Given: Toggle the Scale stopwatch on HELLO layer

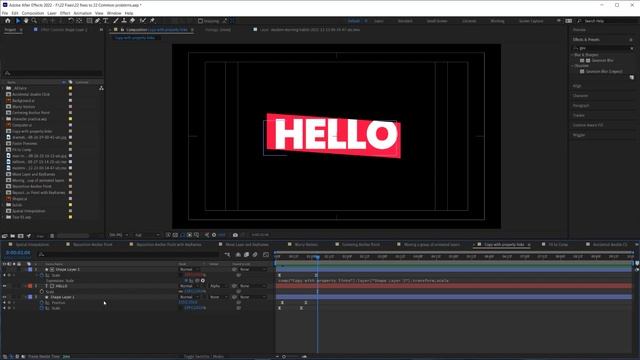Looking at the screenshot, I should (x=42, y=292).
